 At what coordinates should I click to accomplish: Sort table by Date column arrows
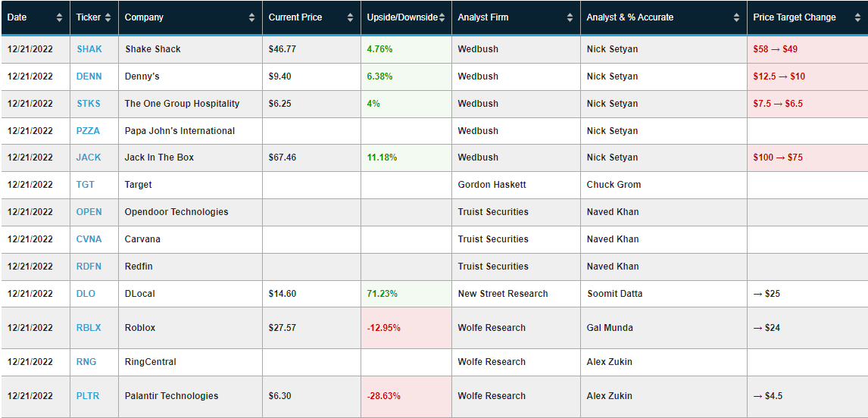(60, 17)
